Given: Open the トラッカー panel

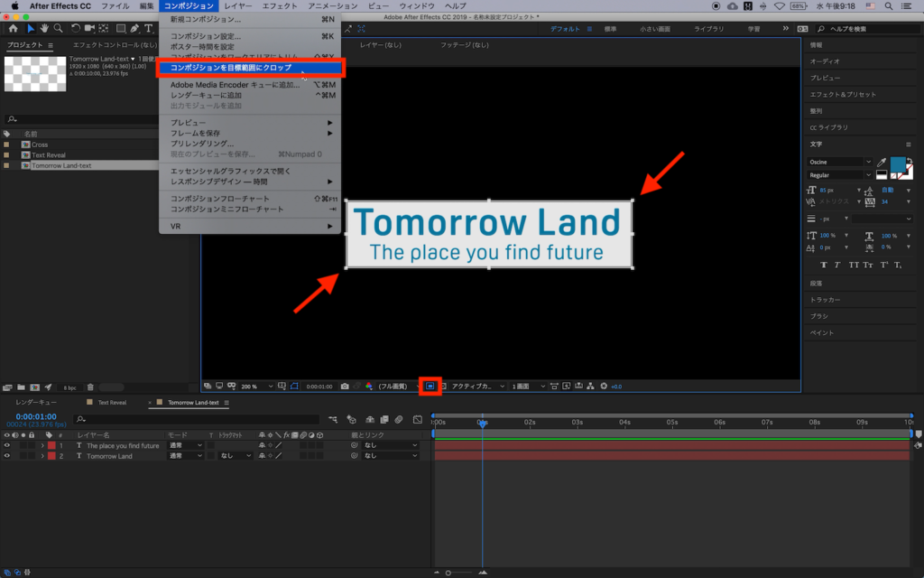Looking at the screenshot, I should point(825,300).
